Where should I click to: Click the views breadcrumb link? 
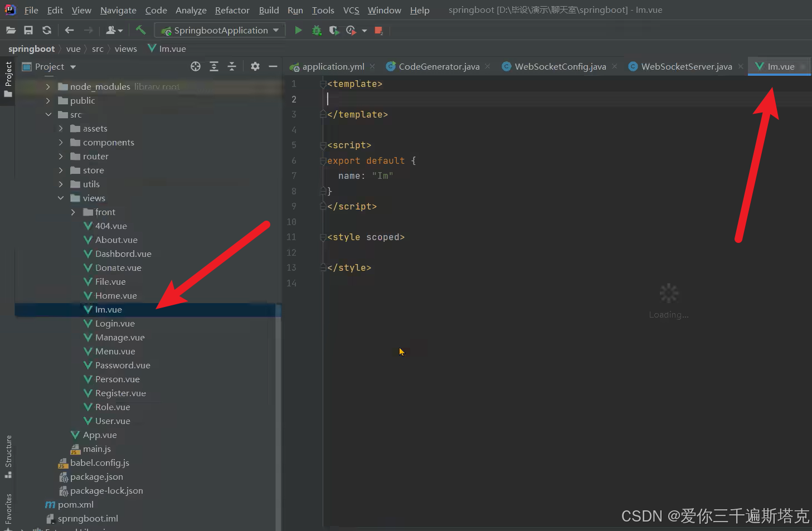point(125,48)
